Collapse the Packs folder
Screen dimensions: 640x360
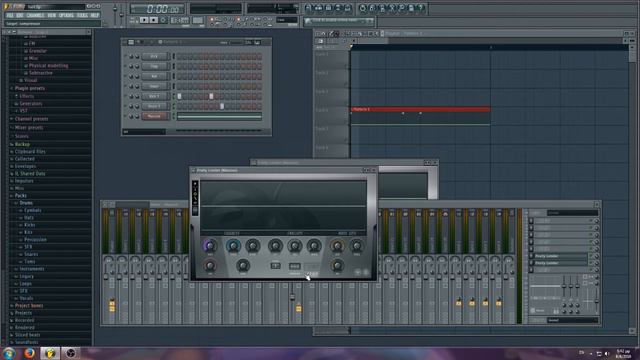pos(20,196)
